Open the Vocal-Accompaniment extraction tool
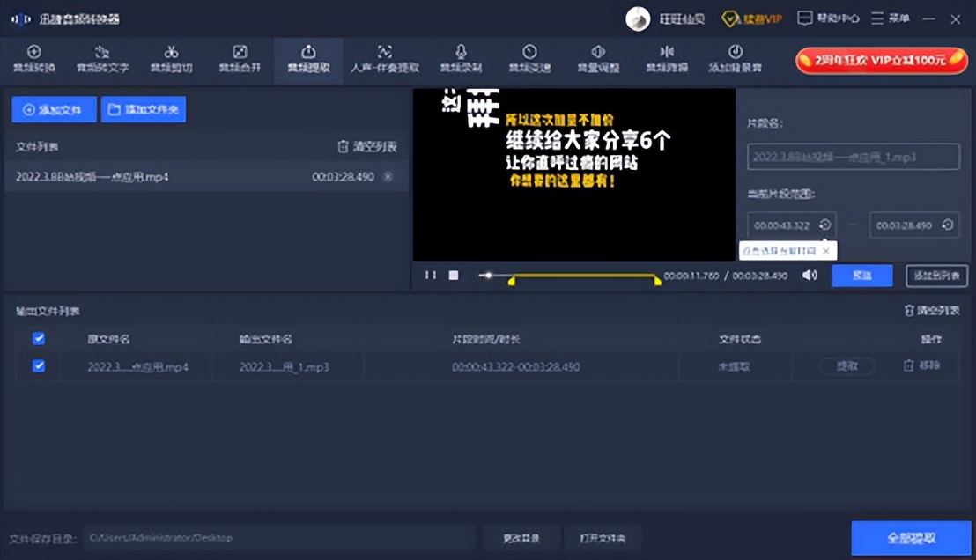This screenshot has width=976, height=560. (x=385, y=58)
